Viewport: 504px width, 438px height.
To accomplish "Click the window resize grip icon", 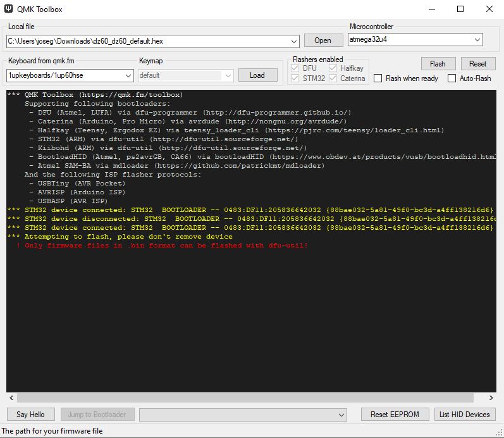I will pyautogui.click(x=499, y=432).
